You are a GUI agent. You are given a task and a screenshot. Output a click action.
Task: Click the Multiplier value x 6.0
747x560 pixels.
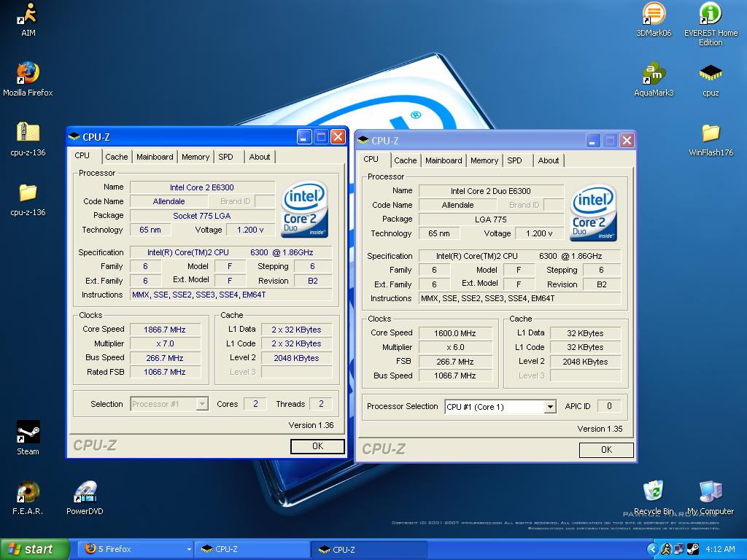coord(455,347)
